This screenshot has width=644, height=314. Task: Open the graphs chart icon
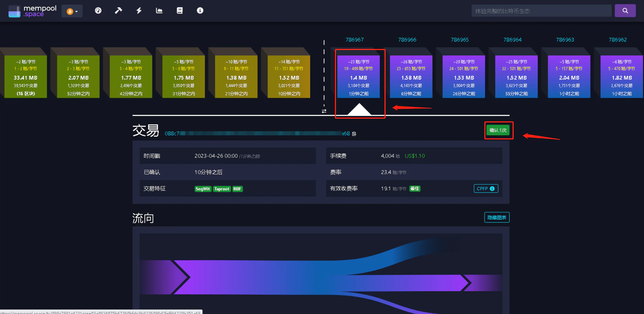click(x=159, y=11)
